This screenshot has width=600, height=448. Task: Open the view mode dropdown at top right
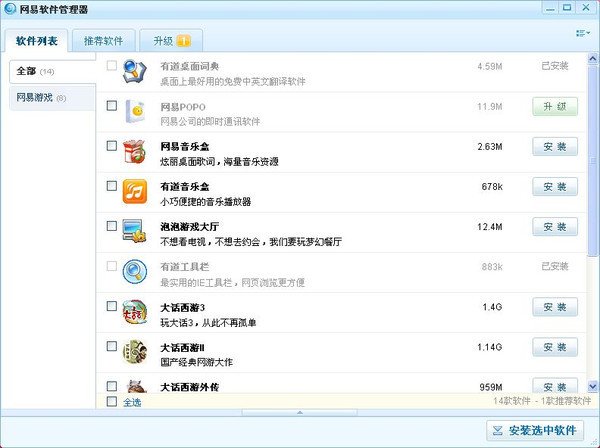pyautogui.click(x=583, y=33)
